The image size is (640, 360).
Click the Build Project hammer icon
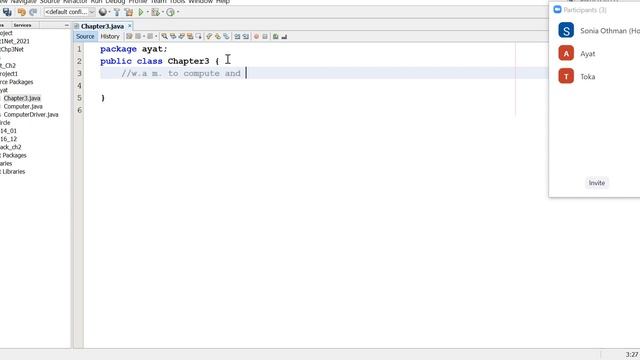pos(117,12)
